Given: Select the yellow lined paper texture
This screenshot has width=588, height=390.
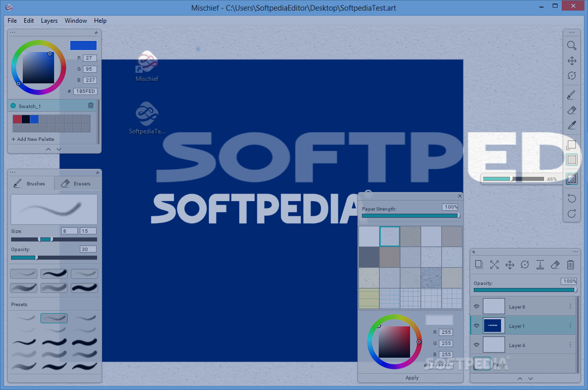Looking at the screenshot, I should click(x=369, y=298).
